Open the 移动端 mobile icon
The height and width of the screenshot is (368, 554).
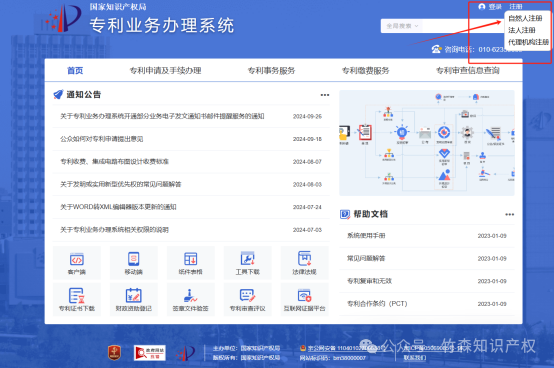(134, 263)
